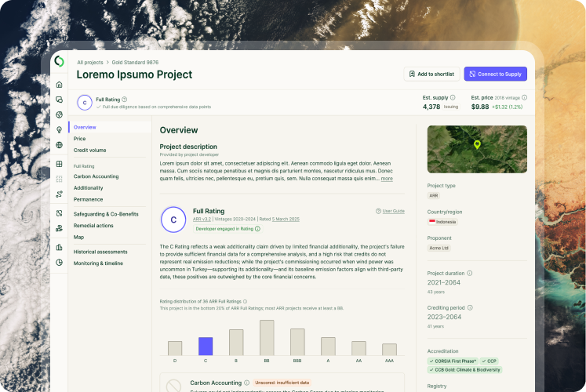Viewport: 586px width, 392px height.
Task: Click the map location pin marker
Action: tap(477, 144)
